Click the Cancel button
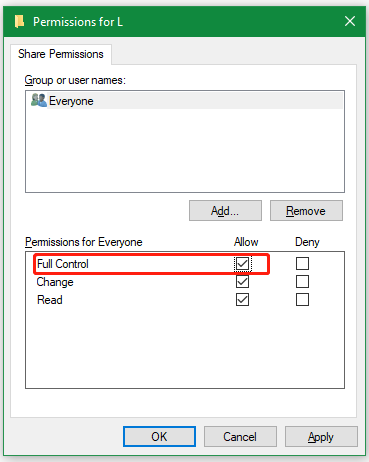 pyautogui.click(x=240, y=436)
